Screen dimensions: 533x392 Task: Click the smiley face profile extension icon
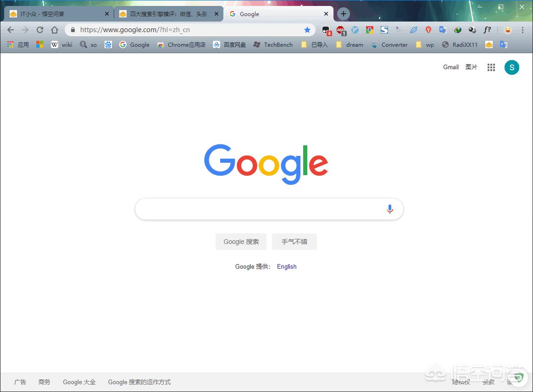[x=507, y=30]
